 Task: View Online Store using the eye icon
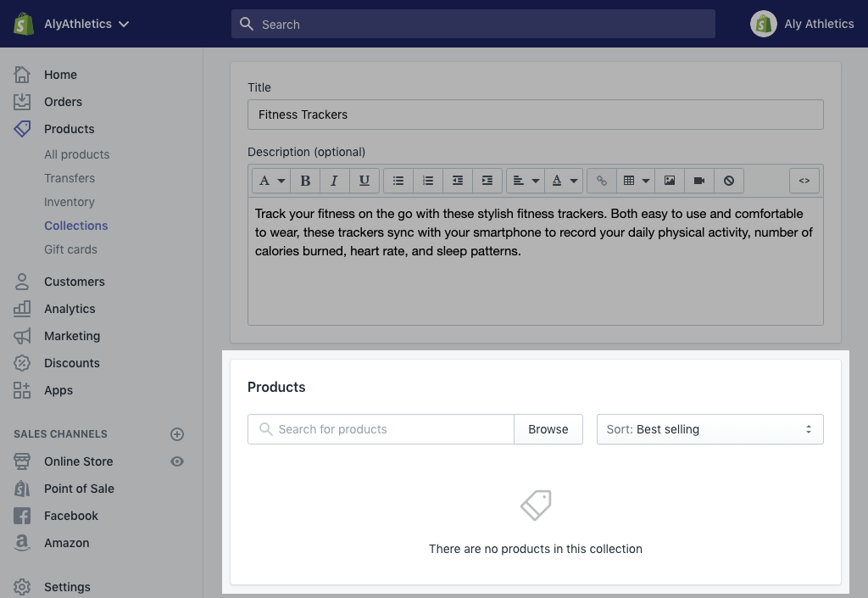click(177, 461)
